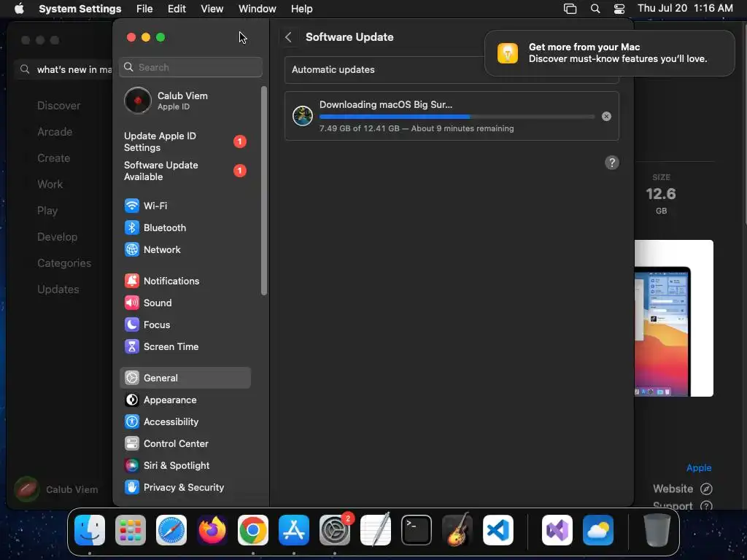The width and height of the screenshot is (747, 560).
Task: Open the Weather app from Dock
Action: [598, 530]
